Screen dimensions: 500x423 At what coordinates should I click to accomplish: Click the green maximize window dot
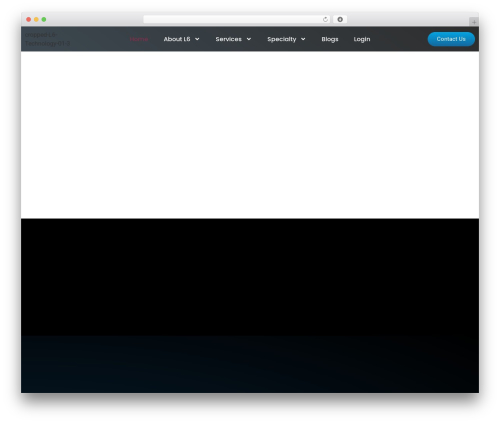coord(44,19)
